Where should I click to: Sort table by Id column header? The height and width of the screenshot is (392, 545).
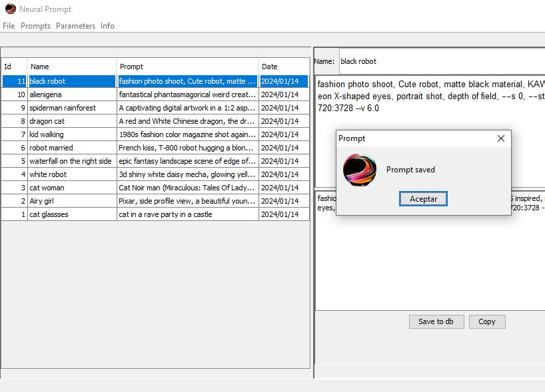[14, 67]
